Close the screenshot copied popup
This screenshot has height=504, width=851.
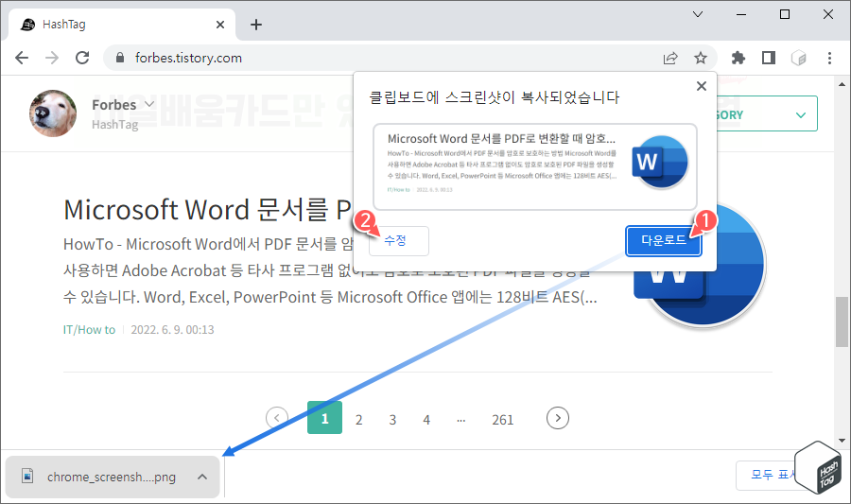(702, 86)
